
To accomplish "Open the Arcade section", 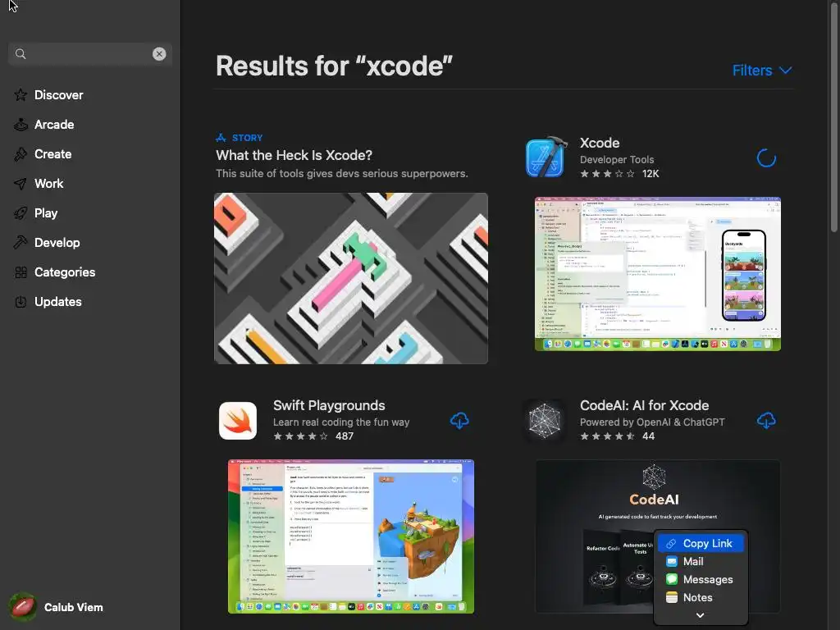I will click(54, 125).
